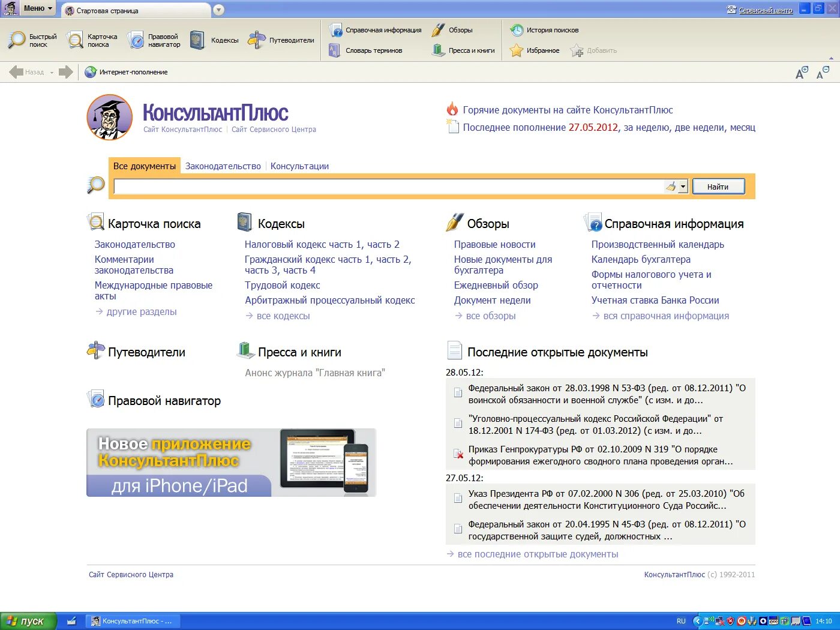Click the Пресса и книги section icon
840x630 pixels.
(245, 350)
